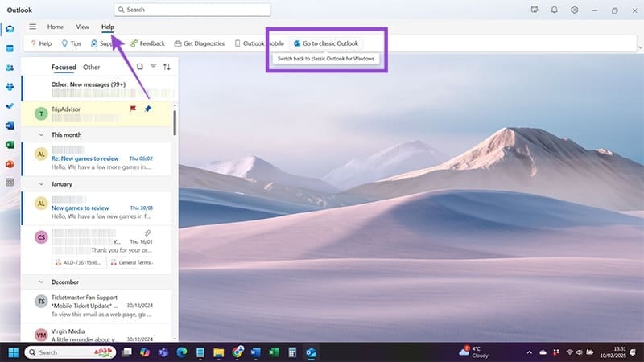Click the message list scrollbar thumb
This screenshot has height=362, width=644.
pyautogui.click(x=175, y=123)
